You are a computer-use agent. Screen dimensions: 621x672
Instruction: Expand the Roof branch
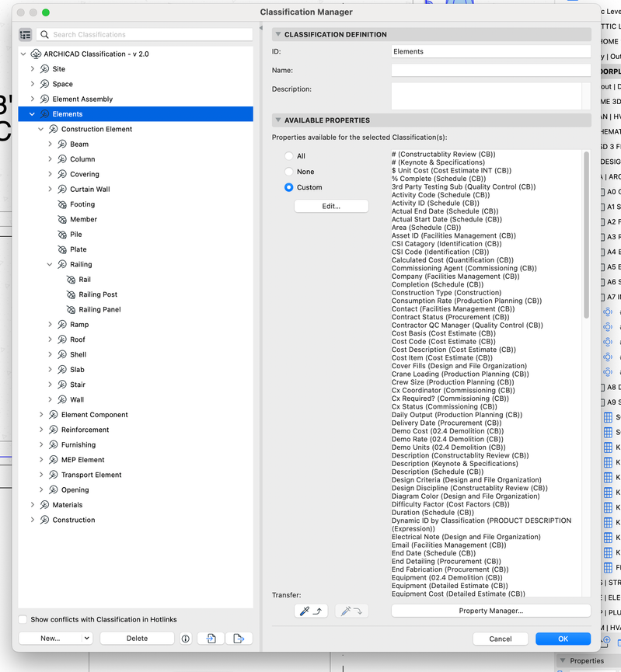(51, 339)
